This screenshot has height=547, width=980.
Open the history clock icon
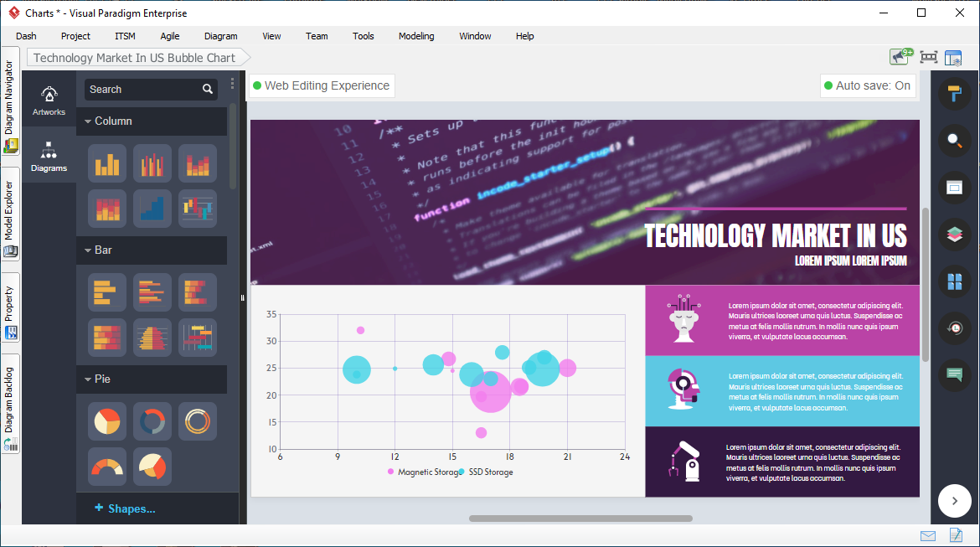954,328
